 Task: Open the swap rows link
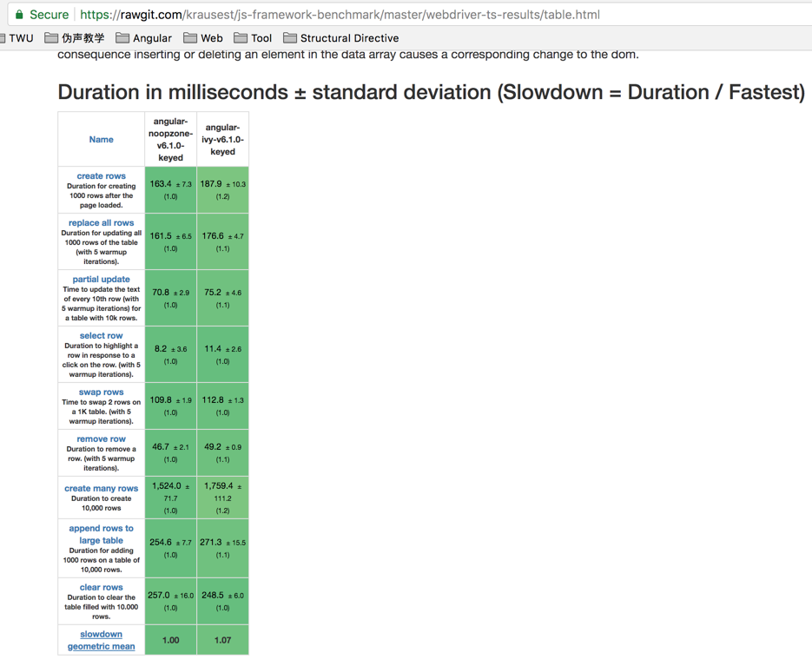point(101,392)
